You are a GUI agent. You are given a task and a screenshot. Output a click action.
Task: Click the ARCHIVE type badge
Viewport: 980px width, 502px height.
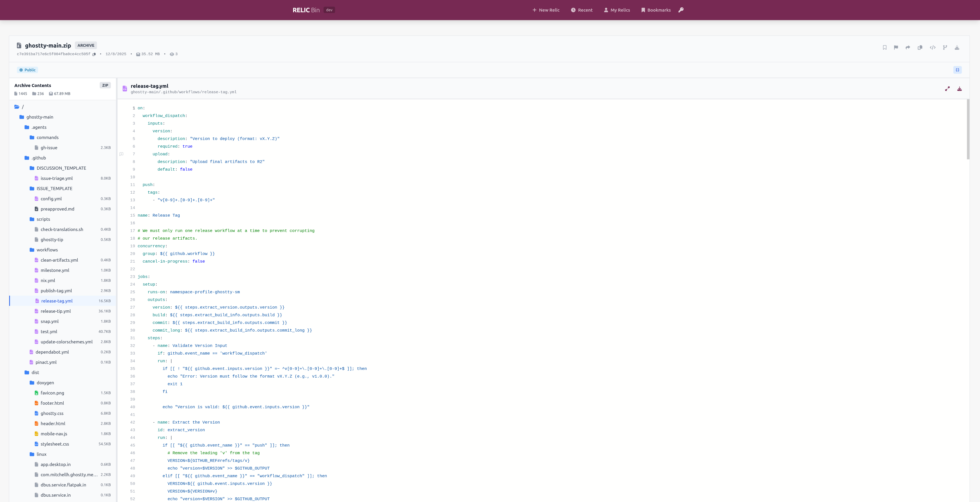click(86, 45)
